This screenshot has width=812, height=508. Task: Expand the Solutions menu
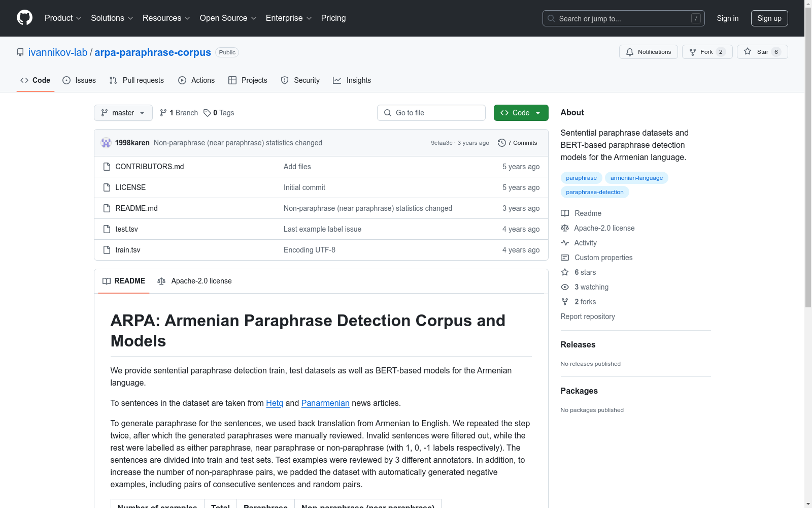pyautogui.click(x=112, y=18)
